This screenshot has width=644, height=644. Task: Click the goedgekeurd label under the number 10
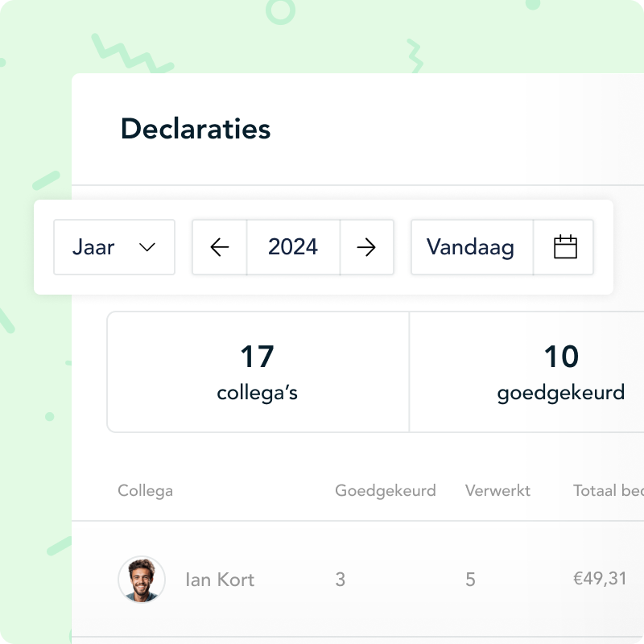(560, 393)
